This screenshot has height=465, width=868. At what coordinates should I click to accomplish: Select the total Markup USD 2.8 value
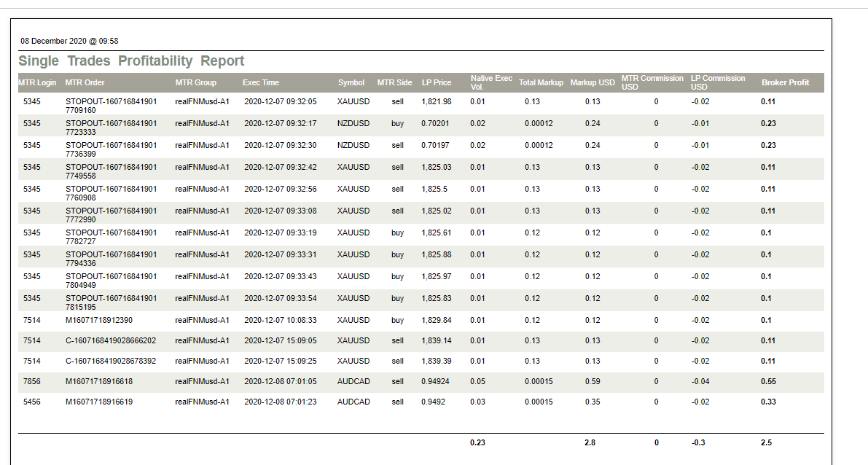[590, 442]
